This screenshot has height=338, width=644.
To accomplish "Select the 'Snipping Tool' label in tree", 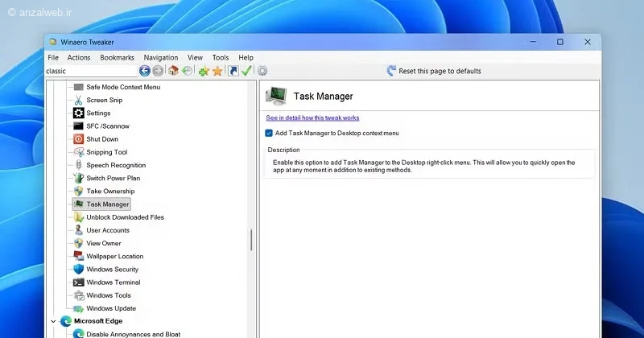I will point(107,152).
